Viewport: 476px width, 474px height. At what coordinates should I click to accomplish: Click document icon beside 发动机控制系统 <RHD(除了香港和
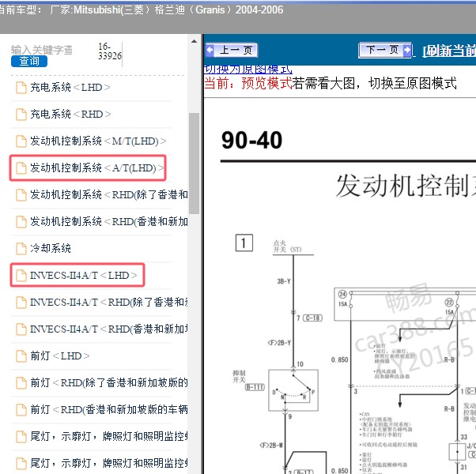pos(21,195)
